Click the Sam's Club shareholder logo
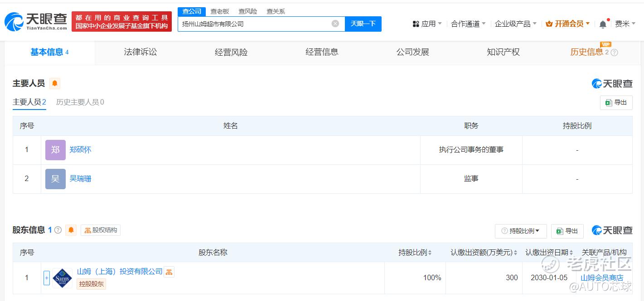 62,278
